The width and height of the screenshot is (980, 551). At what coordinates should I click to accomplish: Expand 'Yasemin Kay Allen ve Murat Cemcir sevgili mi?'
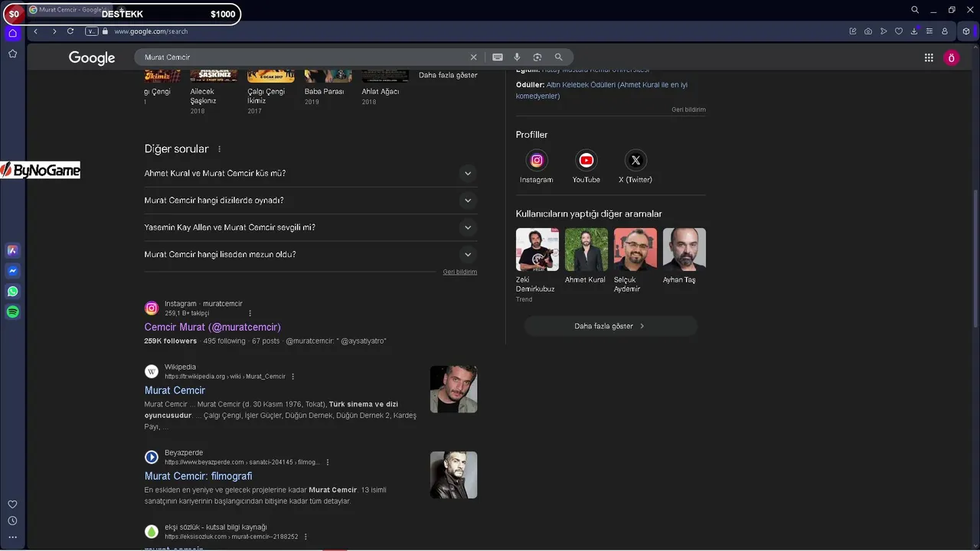[x=311, y=227]
